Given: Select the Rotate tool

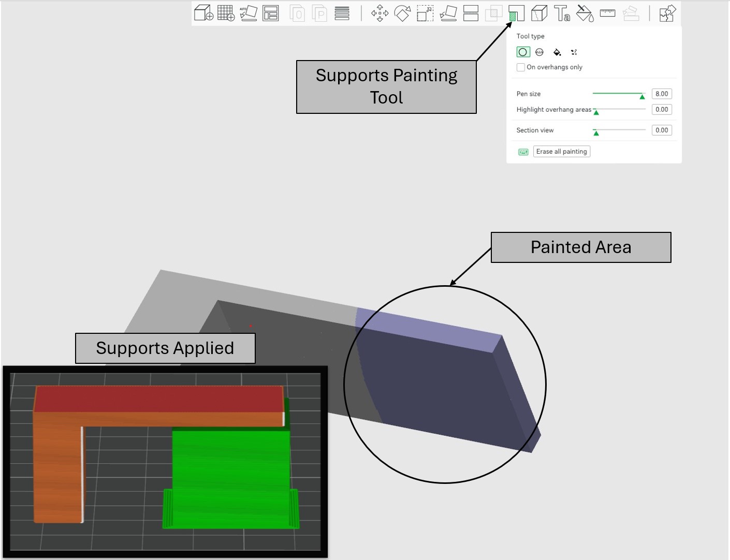Looking at the screenshot, I should tap(402, 13).
